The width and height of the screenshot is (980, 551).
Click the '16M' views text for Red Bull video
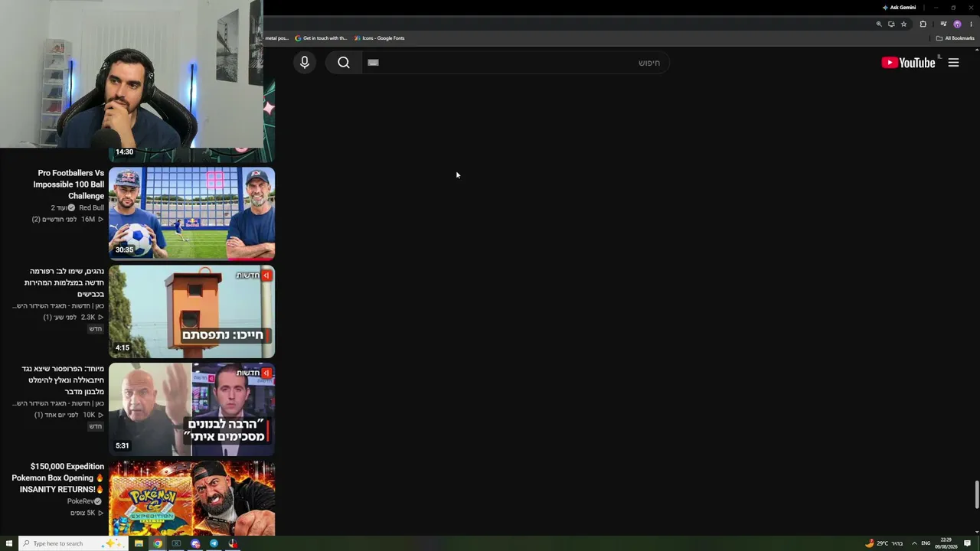point(88,220)
